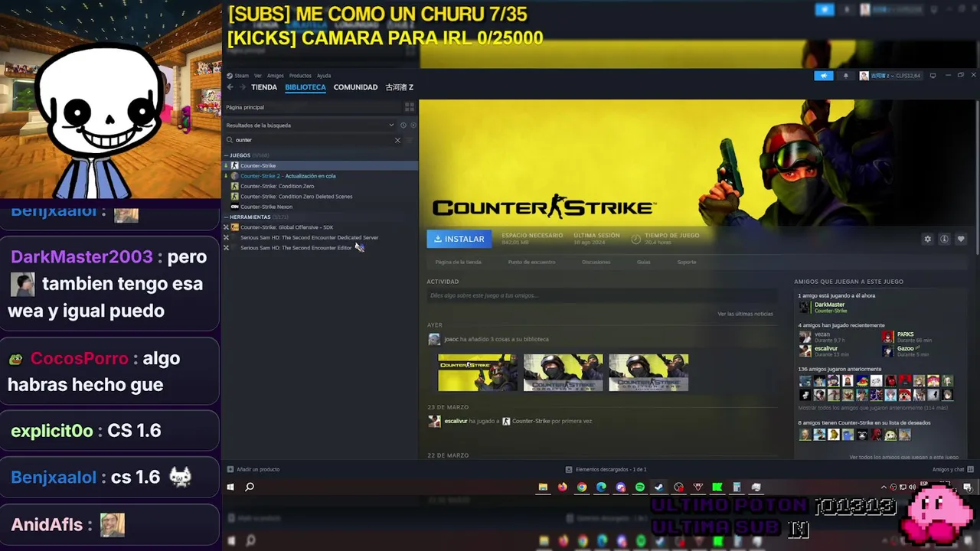Open the Windows Start menu

(x=230, y=487)
